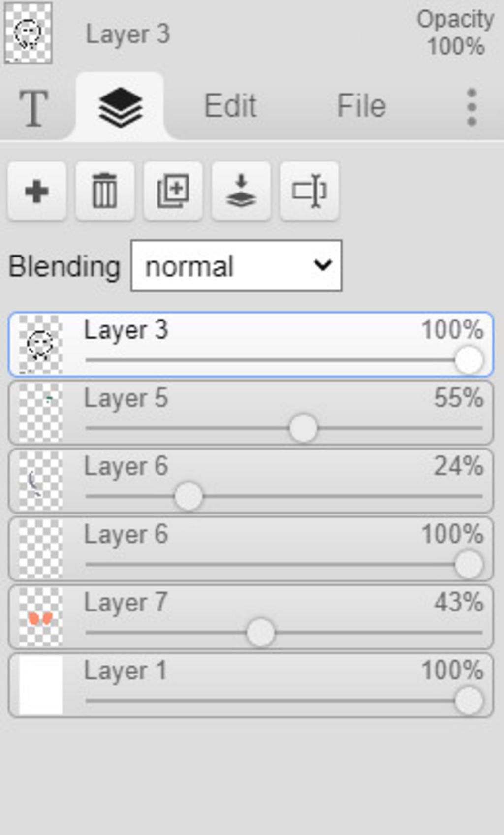
Task: Click the Opacity 100% label in header
Action: coord(455,33)
